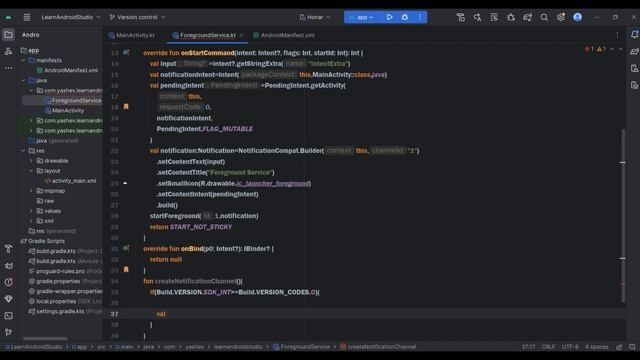Expand the mipmap folder

click(x=31, y=191)
